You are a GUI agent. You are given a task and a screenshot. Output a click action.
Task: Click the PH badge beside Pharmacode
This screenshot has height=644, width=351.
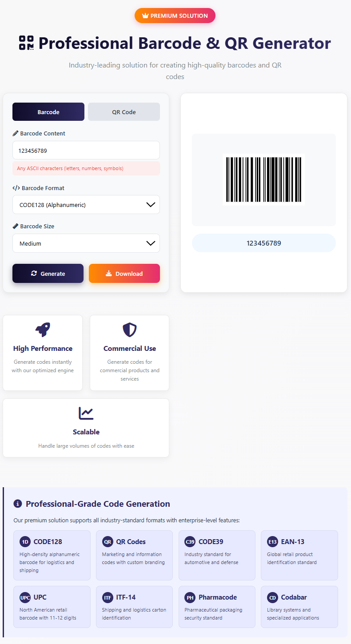click(x=190, y=597)
